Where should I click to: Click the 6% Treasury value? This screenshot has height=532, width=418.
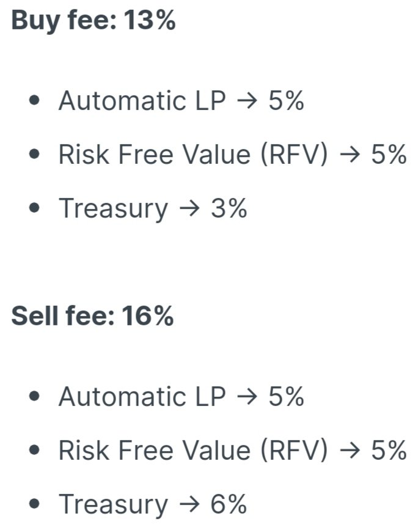pyautogui.click(x=229, y=504)
